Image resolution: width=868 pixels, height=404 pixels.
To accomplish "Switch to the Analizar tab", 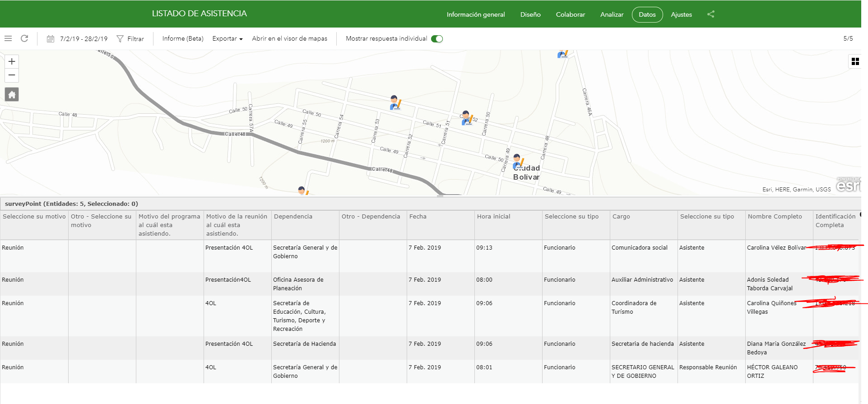I will 612,14.
